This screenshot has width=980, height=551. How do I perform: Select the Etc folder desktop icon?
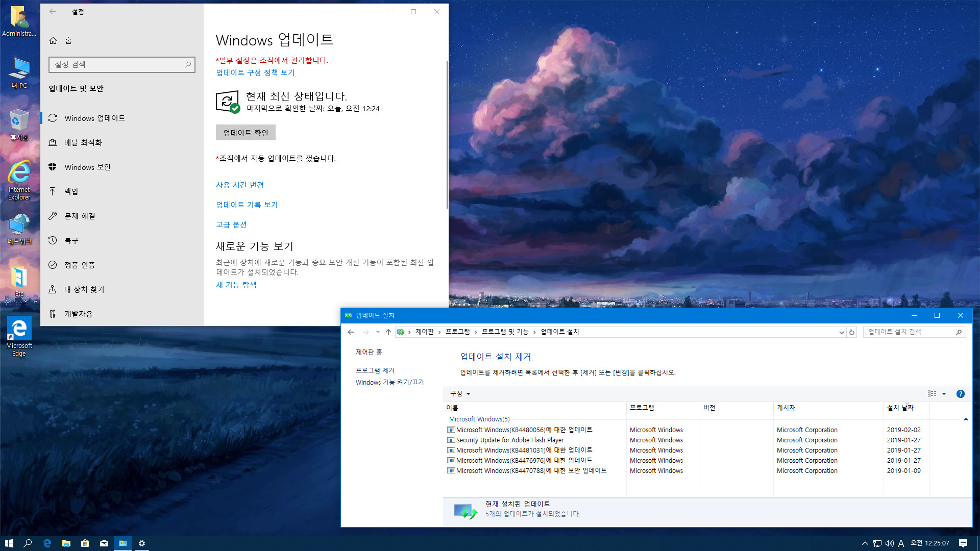click(19, 281)
